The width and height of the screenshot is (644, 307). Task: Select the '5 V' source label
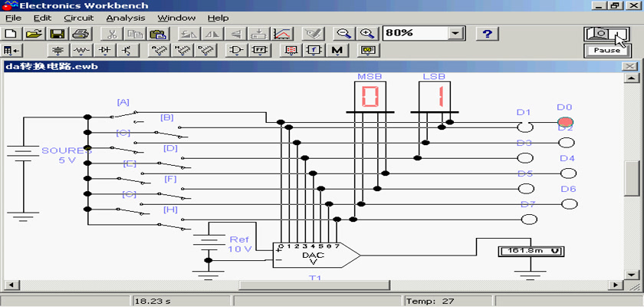[x=67, y=160]
